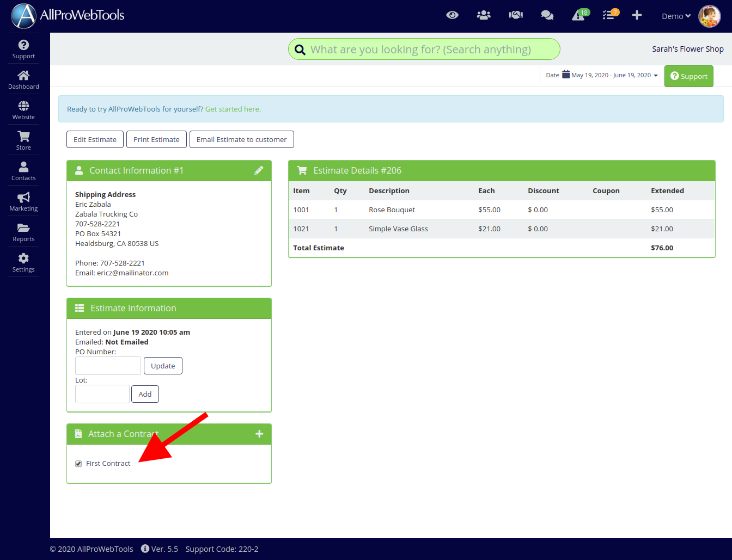The height and width of the screenshot is (560, 732).
Task: Open the eye visibility icon in top bar
Action: [452, 15]
